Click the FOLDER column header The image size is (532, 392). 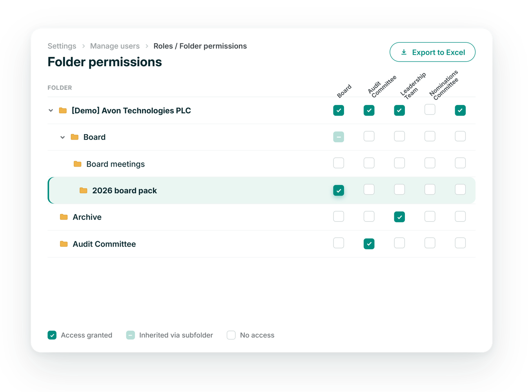[x=60, y=88]
